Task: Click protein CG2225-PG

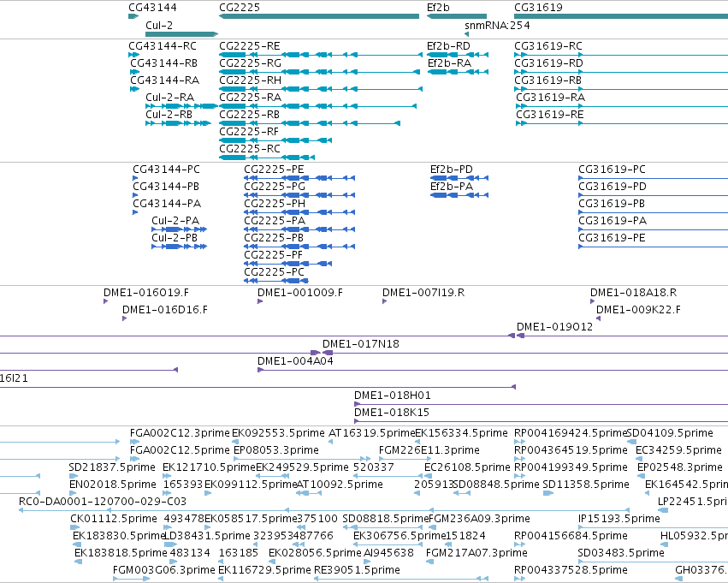Action: (299, 195)
